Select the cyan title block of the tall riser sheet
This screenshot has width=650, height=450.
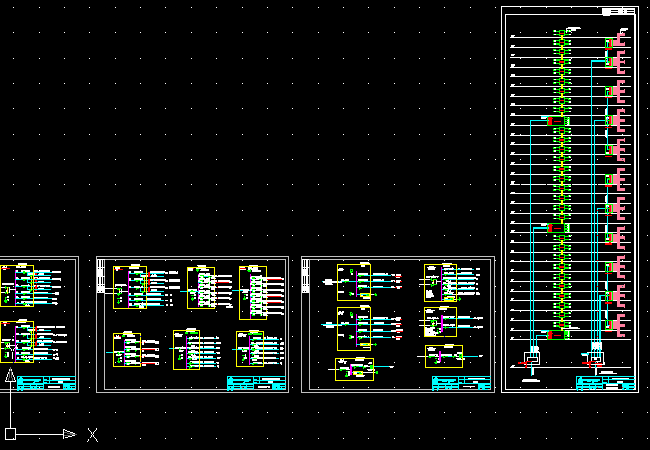coord(606,382)
